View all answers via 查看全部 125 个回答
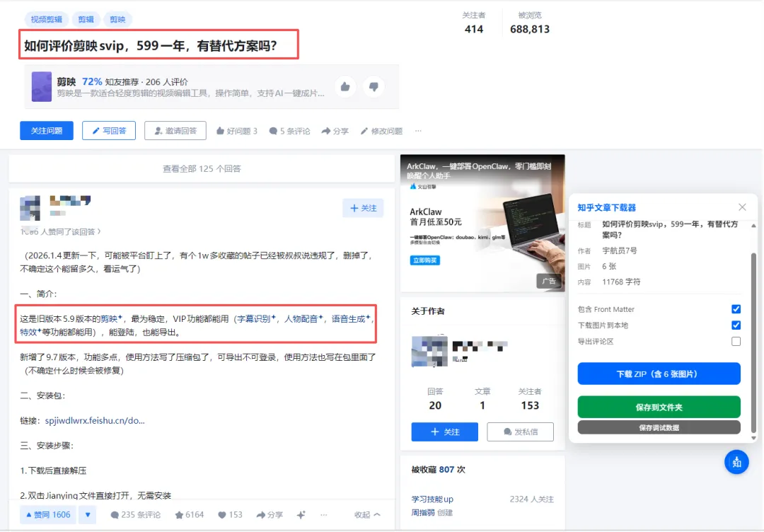764x532 pixels. (202, 168)
